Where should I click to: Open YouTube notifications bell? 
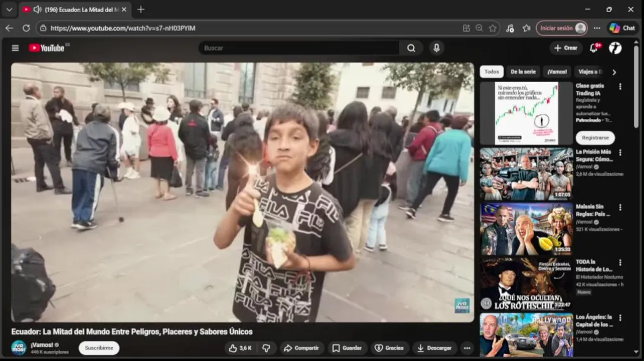pos(594,48)
